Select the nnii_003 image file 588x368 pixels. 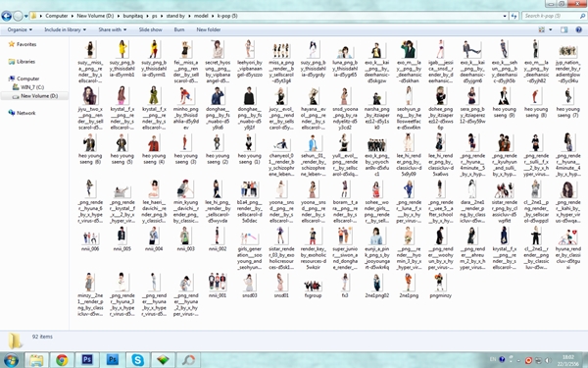(x=185, y=239)
